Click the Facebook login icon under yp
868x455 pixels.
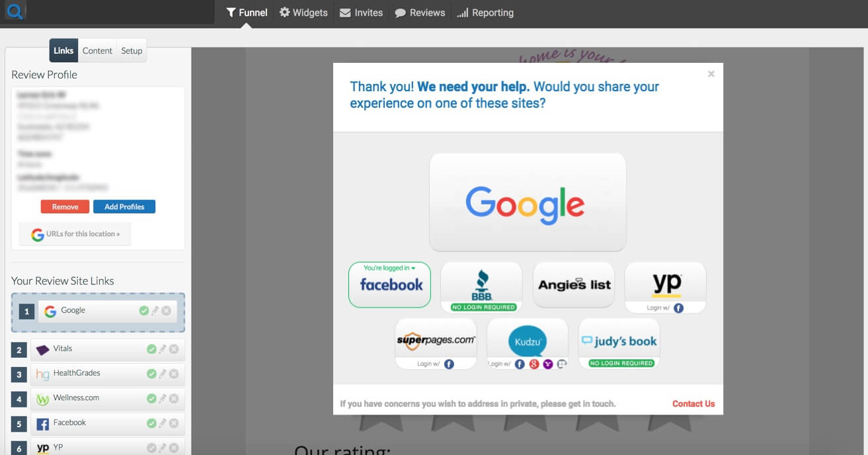click(678, 308)
